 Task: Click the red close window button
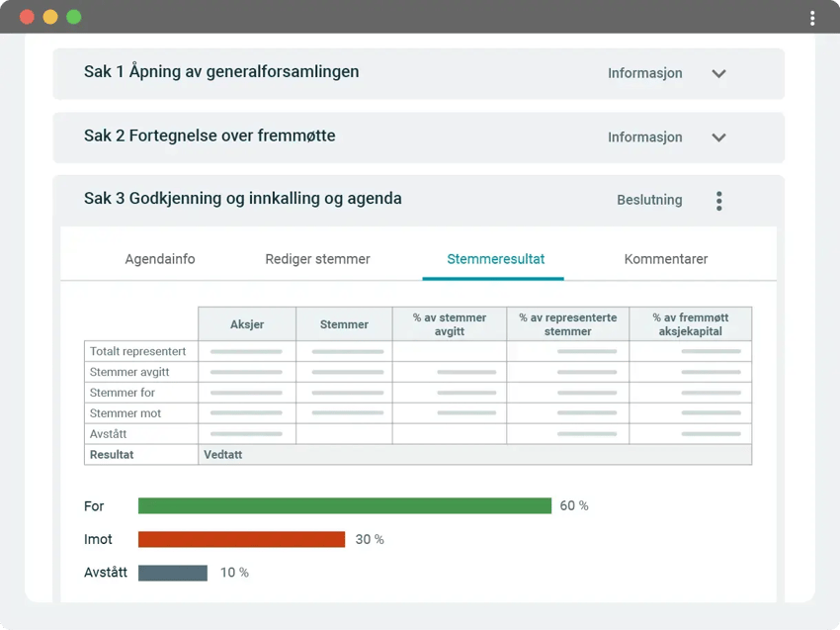pyautogui.click(x=27, y=17)
